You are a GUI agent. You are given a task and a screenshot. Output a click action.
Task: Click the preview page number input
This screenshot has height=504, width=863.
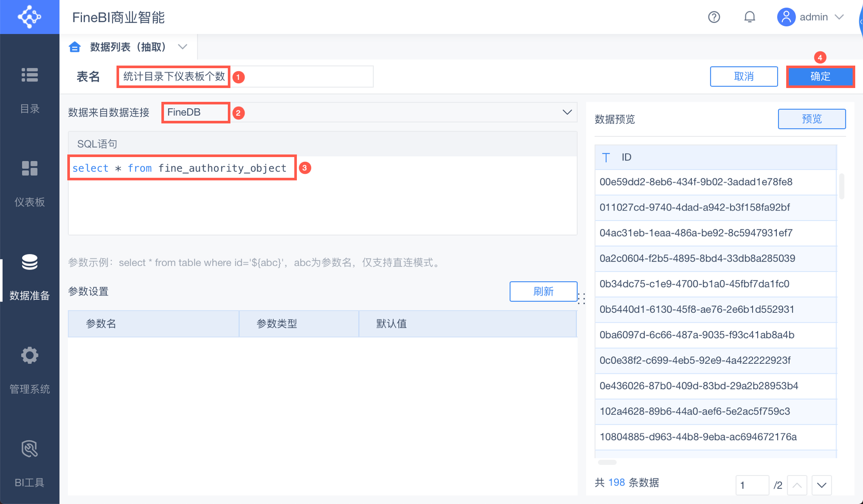coord(752,485)
